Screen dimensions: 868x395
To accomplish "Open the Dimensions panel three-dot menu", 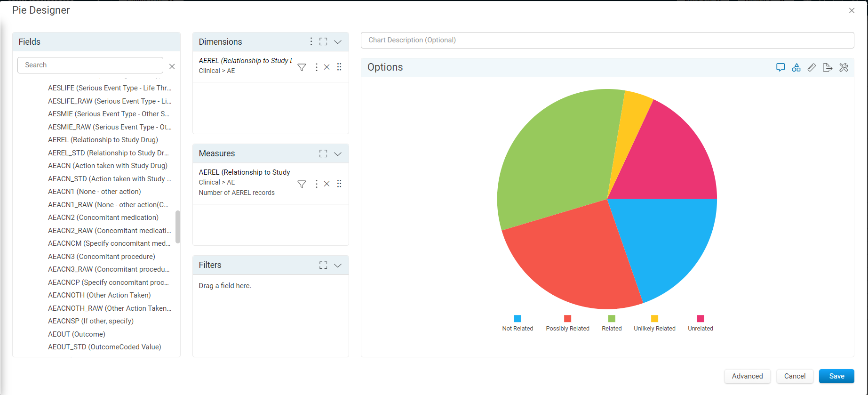I will [x=311, y=41].
